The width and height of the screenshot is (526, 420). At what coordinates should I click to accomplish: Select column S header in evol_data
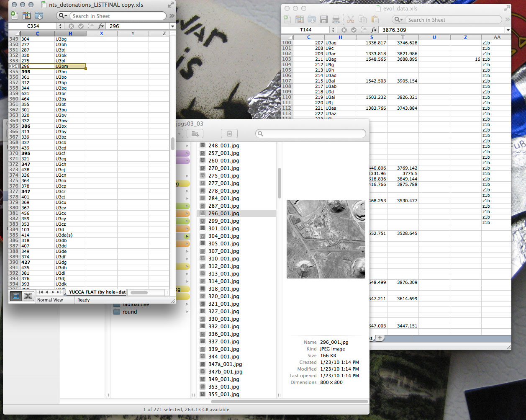pos(372,37)
